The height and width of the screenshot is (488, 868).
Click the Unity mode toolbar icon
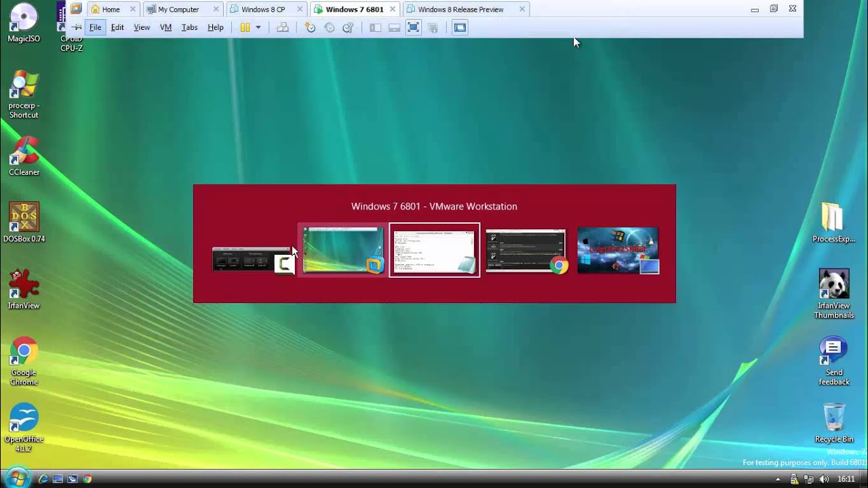tap(433, 28)
